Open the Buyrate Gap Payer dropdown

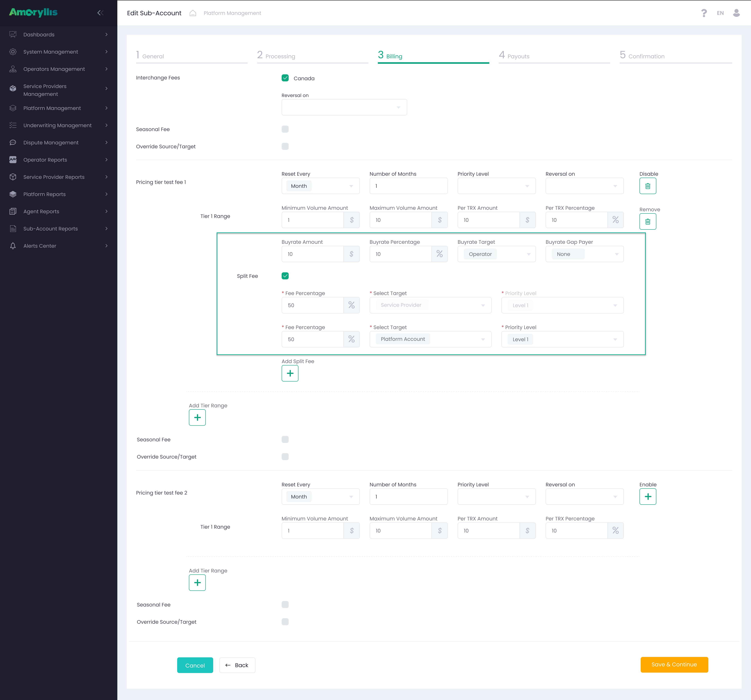pos(584,254)
